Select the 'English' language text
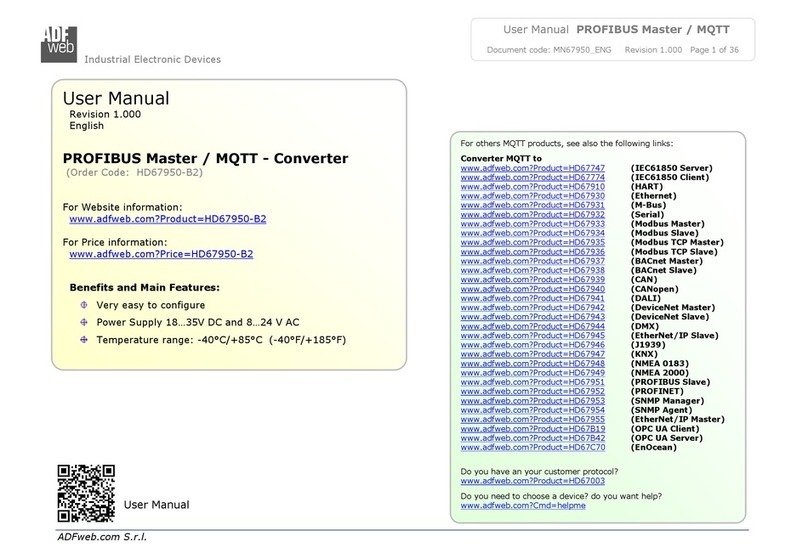The width and height of the screenshot is (808, 559). coord(87,126)
